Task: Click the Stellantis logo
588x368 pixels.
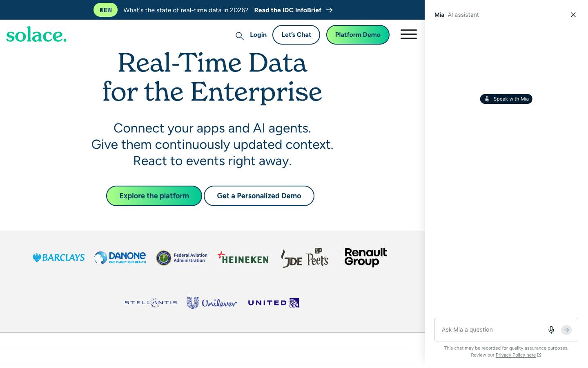Action: [x=151, y=303]
